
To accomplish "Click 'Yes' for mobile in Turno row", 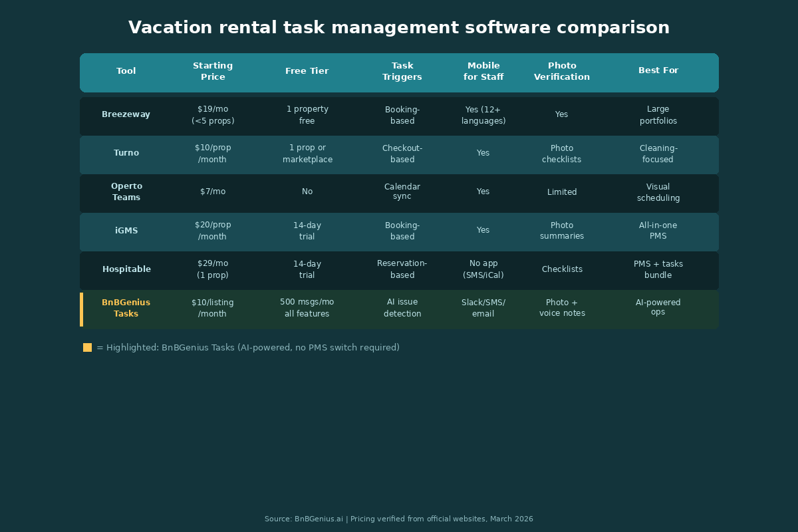I will 483,153.
